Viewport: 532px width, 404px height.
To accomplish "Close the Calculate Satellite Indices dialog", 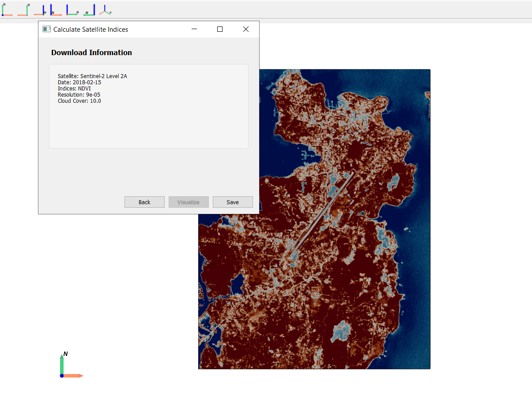I will pyautogui.click(x=246, y=30).
